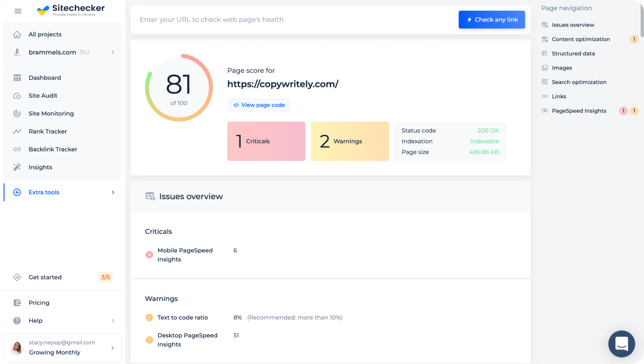Click the Dashboard icon in sidebar
The image size is (644, 364).
click(17, 78)
